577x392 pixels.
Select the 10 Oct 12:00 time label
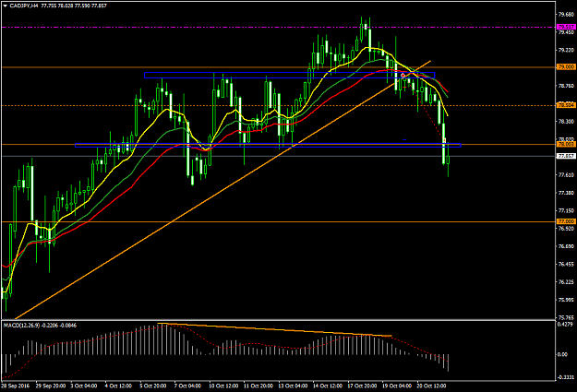pos(223,386)
